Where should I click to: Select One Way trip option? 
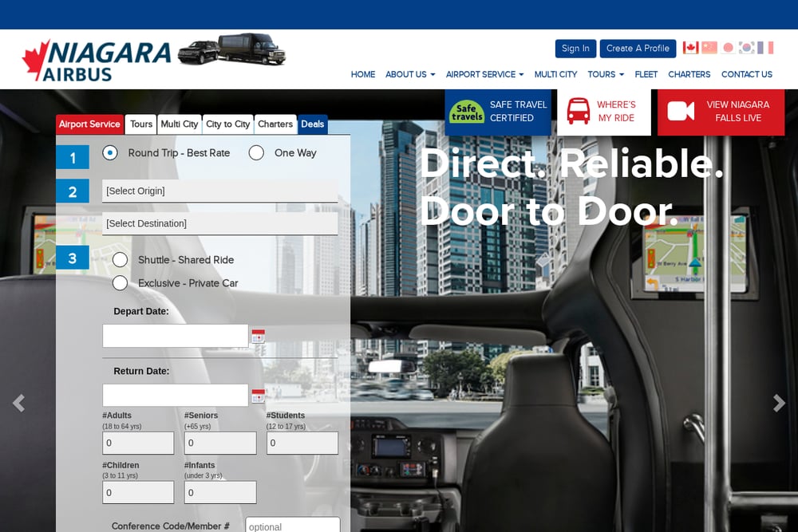pos(256,152)
